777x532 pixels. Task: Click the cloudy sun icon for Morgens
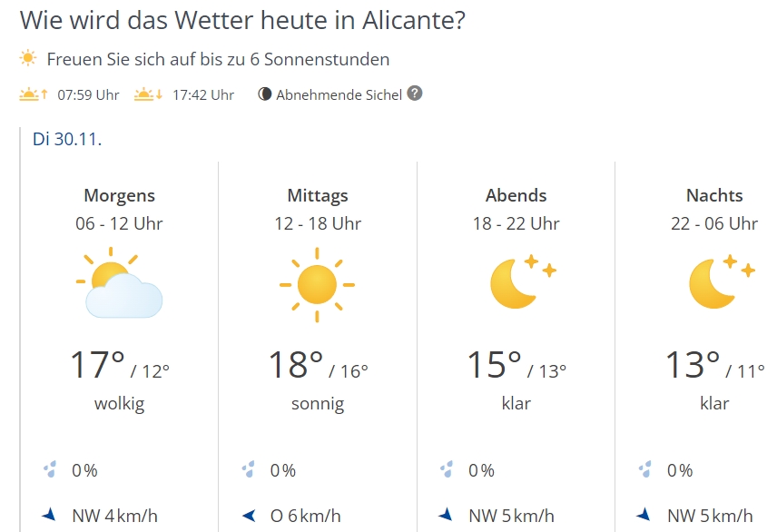(x=119, y=286)
